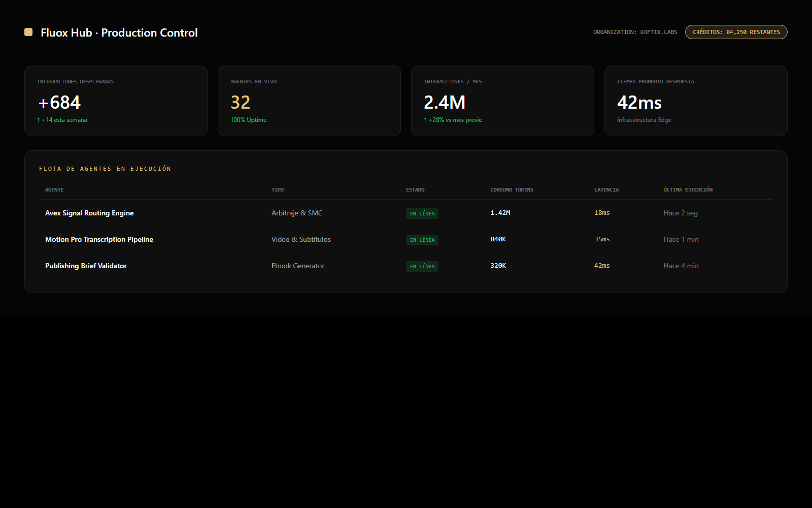Viewport: 812px width, 508px height.
Task: Sort by the ÚLTIMA EJECUCIÓN column header
Action: click(688, 190)
